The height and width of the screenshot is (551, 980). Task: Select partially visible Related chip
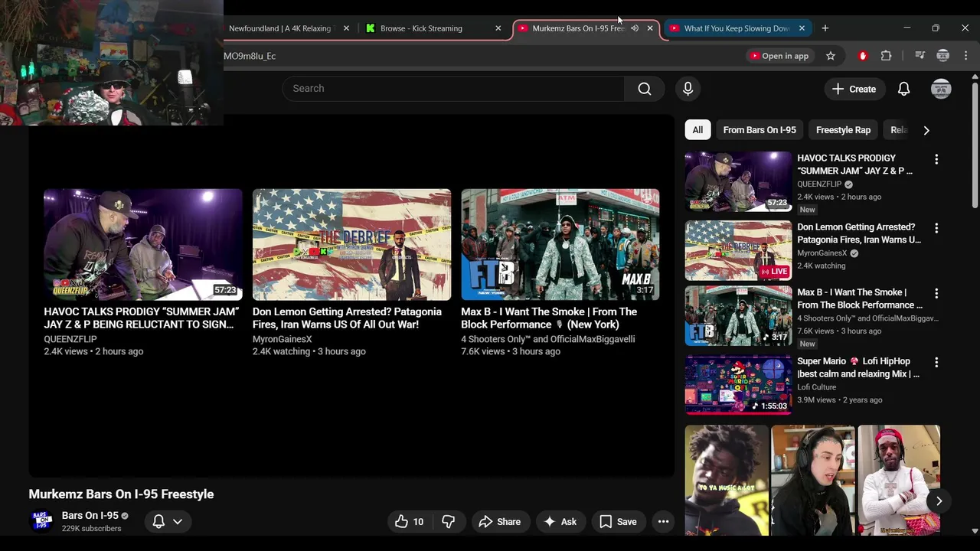pyautogui.click(x=898, y=130)
